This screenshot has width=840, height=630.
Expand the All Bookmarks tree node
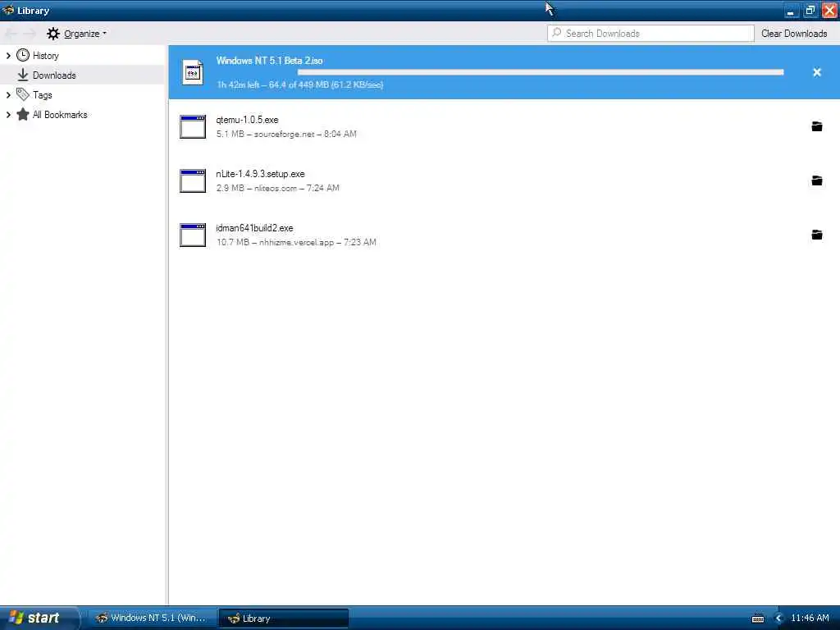(8, 115)
